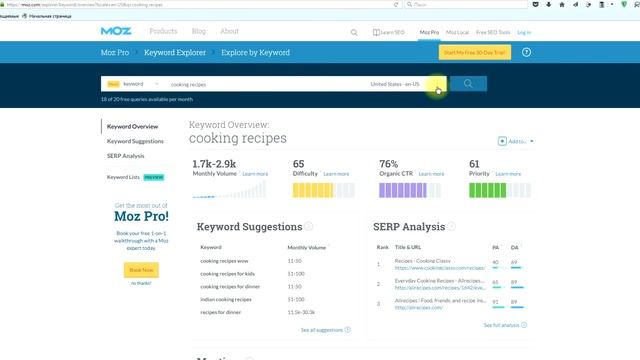Click the Book Now button

[141, 270]
